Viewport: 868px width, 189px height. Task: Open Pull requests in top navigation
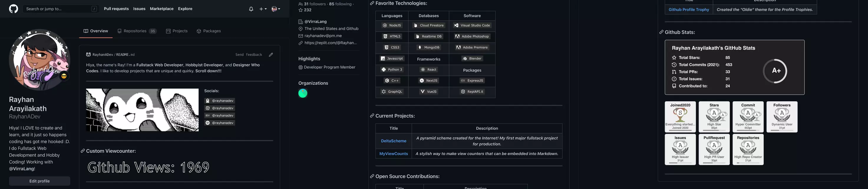116,9
